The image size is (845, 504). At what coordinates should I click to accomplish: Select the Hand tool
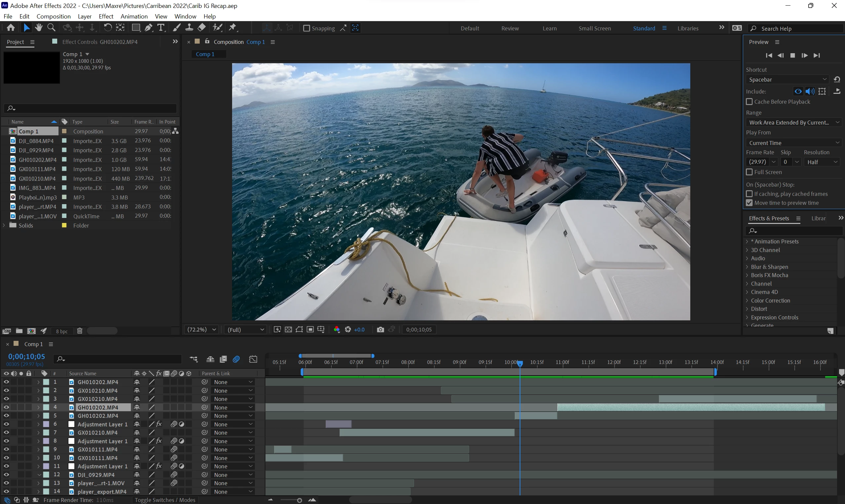(38, 27)
